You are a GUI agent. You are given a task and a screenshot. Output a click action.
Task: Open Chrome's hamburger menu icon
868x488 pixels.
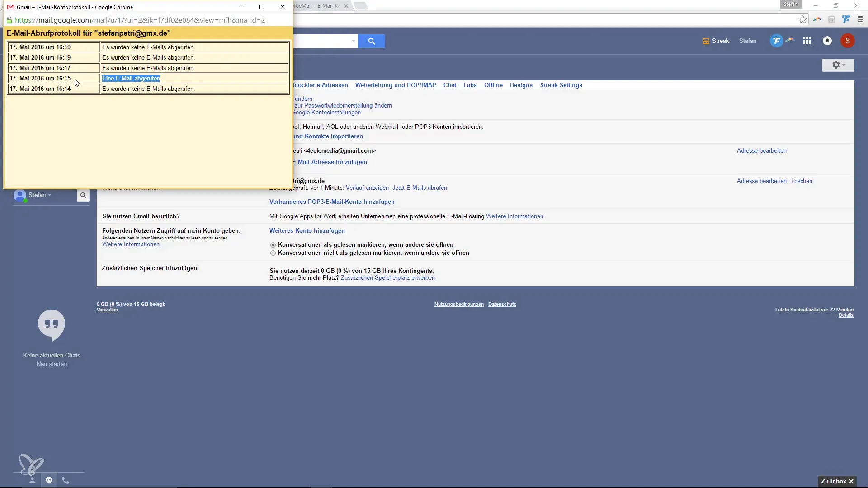pyautogui.click(x=860, y=19)
